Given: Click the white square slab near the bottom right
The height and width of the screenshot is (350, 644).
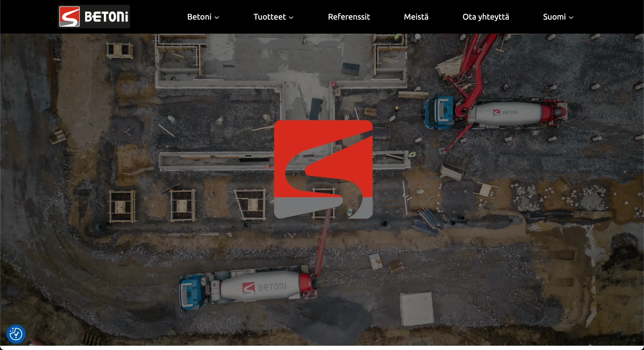Looking at the screenshot, I should click(x=417, y=309).
